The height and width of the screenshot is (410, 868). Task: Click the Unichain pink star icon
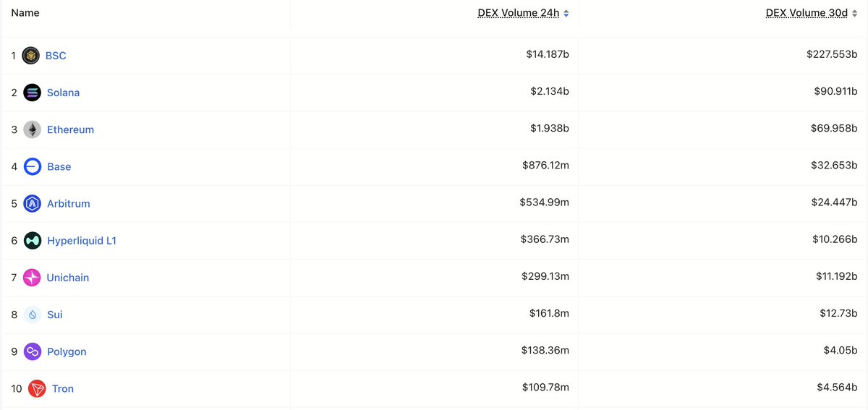pyautogui.click(x=32, y=277)
